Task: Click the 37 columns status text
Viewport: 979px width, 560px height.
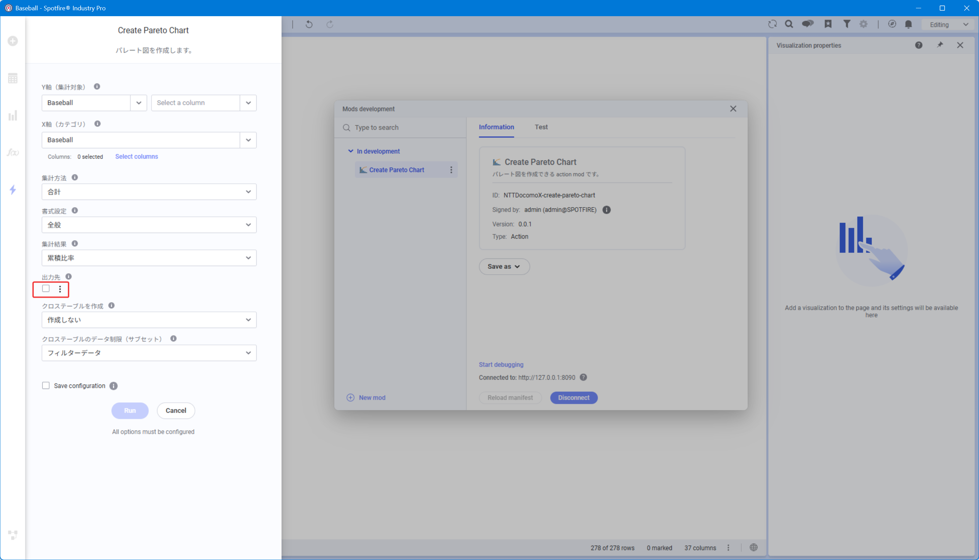Action: tap(700, 548)
